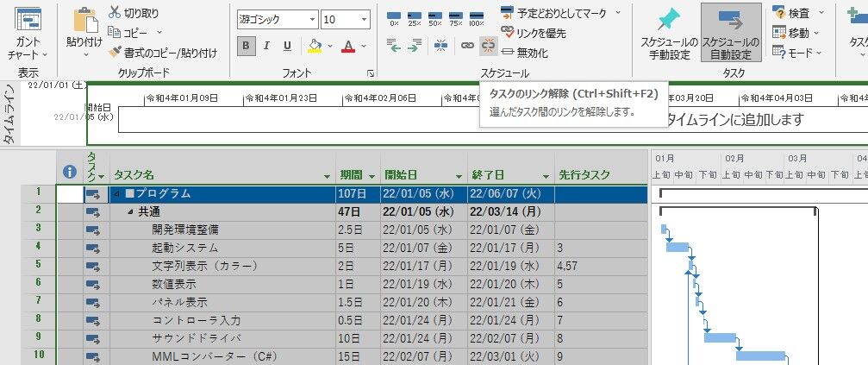The image size is (868, 365).
Task: Link the selected tasks
Action: 468,46
